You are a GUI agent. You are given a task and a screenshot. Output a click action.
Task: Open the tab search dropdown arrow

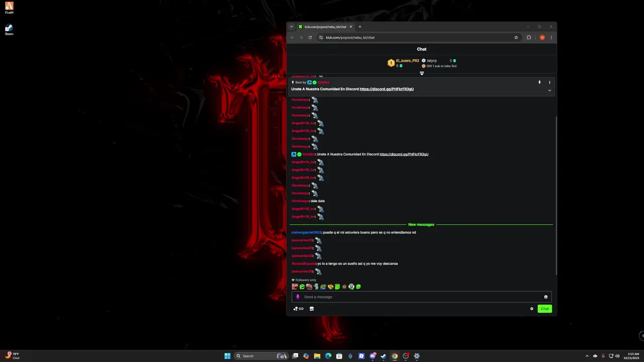click(x=292, y=27)
